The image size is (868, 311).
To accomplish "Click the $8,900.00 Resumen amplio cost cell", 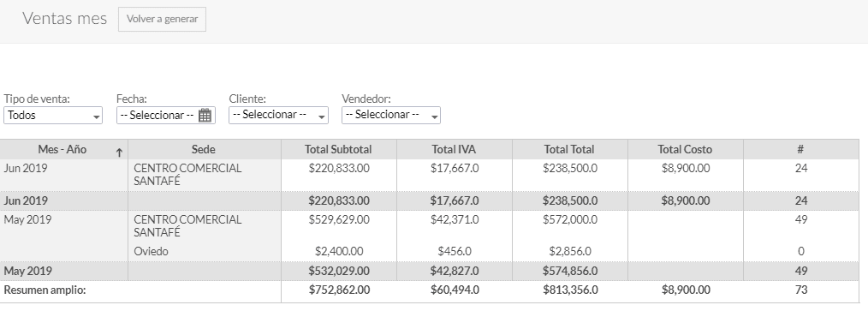I will (x=686, y=290).
